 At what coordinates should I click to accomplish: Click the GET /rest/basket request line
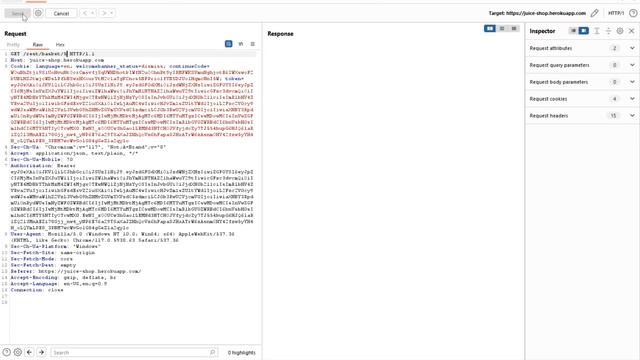click(x=52, y=53)
